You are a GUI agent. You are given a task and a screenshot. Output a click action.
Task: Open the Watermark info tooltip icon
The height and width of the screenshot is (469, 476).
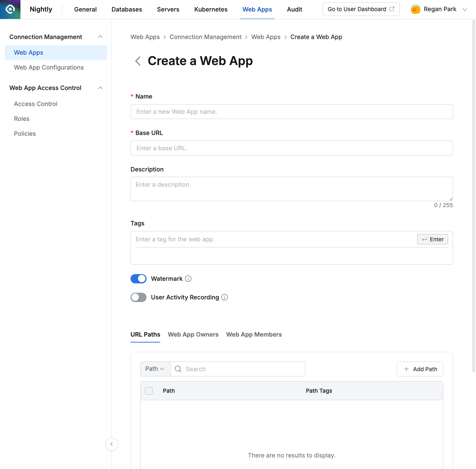[x=188, y=279]
